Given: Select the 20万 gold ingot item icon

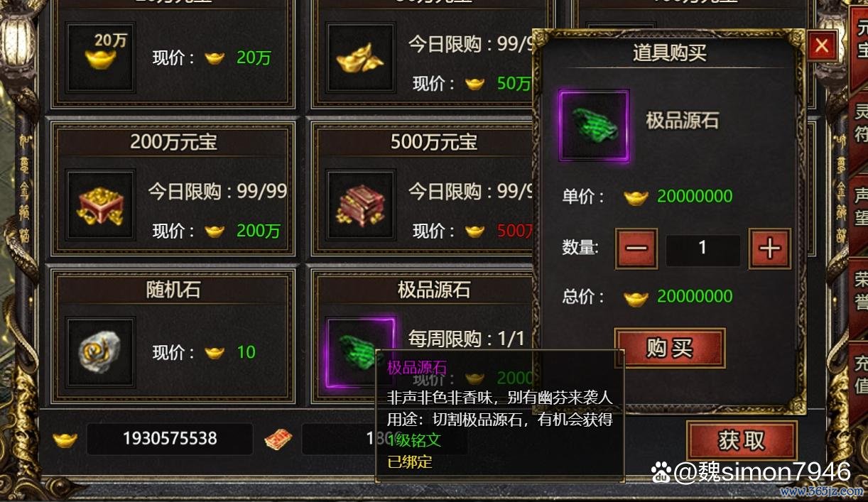Looking at the screenshot, I should coord(100,58).
